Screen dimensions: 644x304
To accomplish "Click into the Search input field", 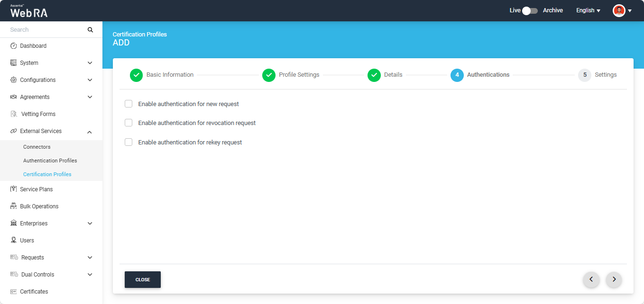I will click(x=45, y=30).
